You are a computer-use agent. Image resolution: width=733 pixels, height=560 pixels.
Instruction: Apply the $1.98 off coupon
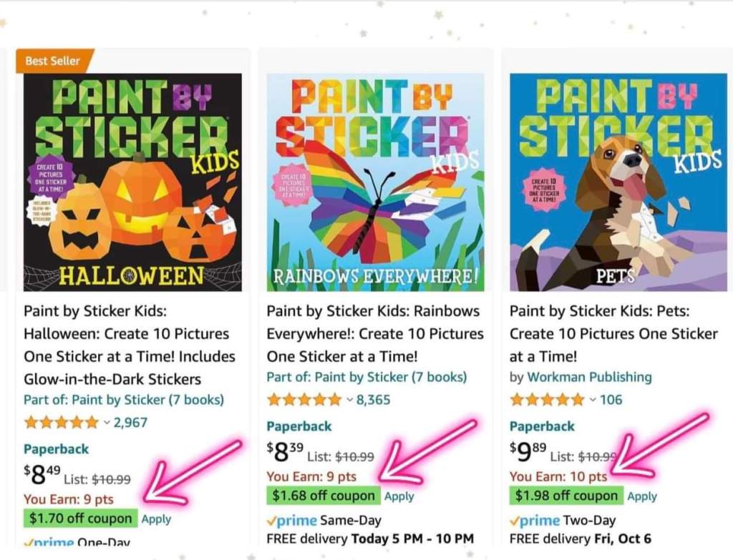pyautogui.click(x=642, y=496)
